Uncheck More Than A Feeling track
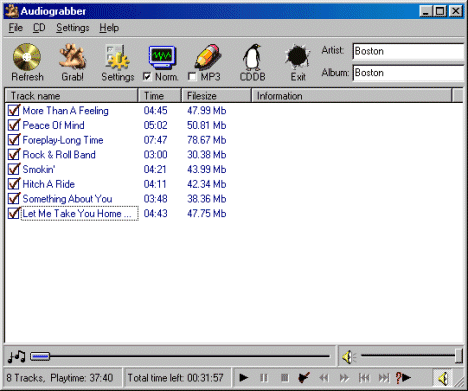Image resolution: width=468 pixels, height=391 pixels. coord(14,110)
